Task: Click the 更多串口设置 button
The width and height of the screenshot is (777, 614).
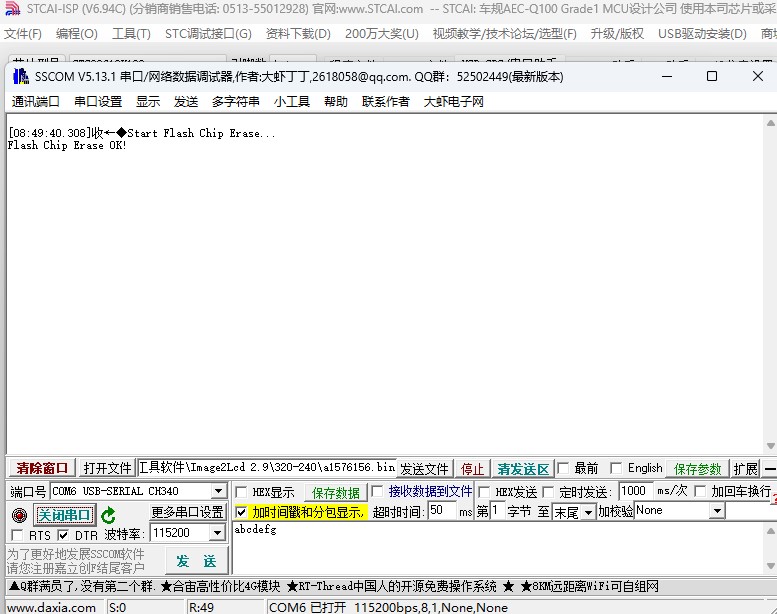Action: tap(187, 512)
